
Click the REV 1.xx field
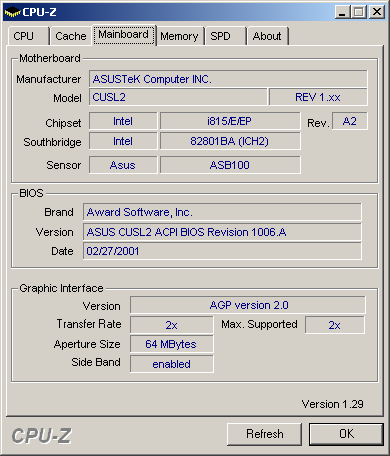coord(318,97)
